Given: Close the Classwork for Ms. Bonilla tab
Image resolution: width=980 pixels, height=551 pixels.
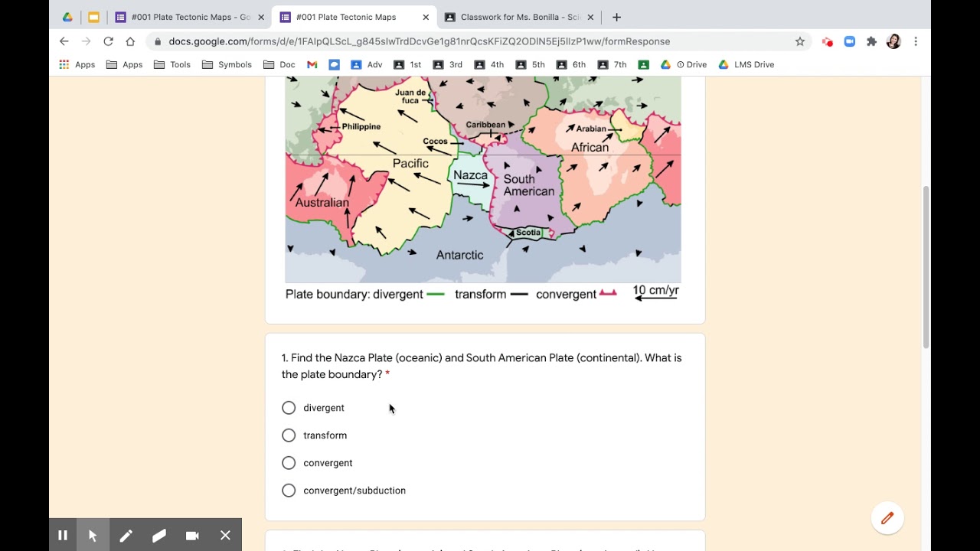Looking at the screenshot, I should (x=590, y=17).
